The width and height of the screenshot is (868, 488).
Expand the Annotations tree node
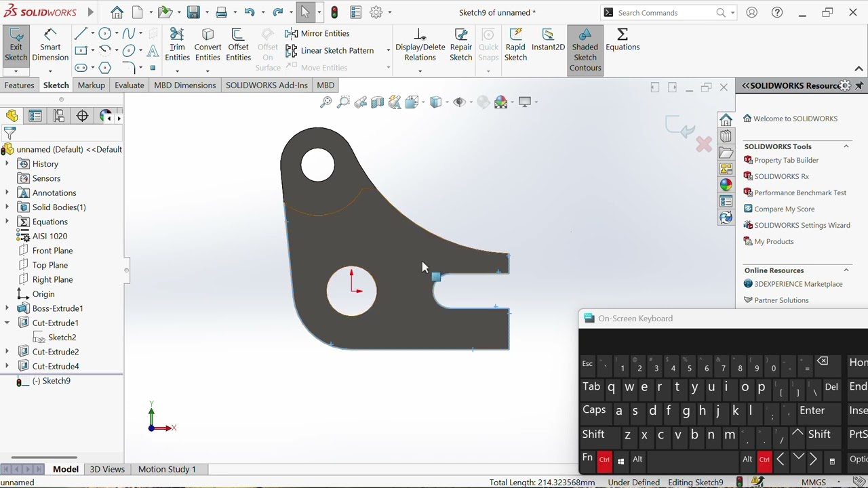7,193
